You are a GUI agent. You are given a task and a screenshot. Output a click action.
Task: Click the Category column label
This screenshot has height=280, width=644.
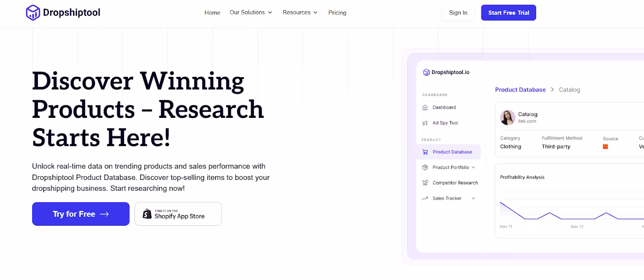pos(510,138)
